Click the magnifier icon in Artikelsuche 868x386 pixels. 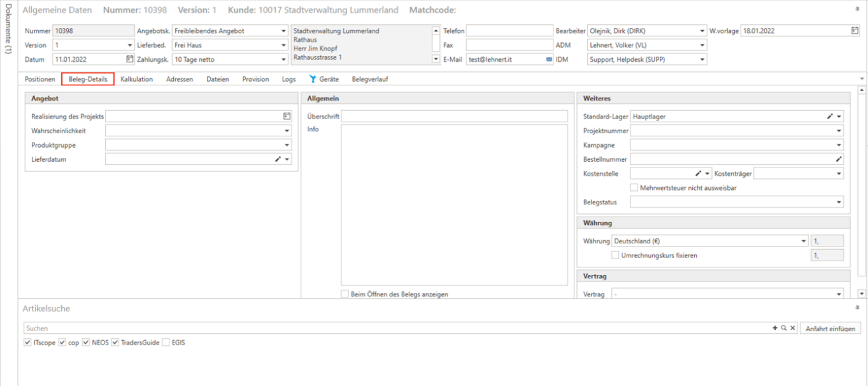click(x=784, y=328)
